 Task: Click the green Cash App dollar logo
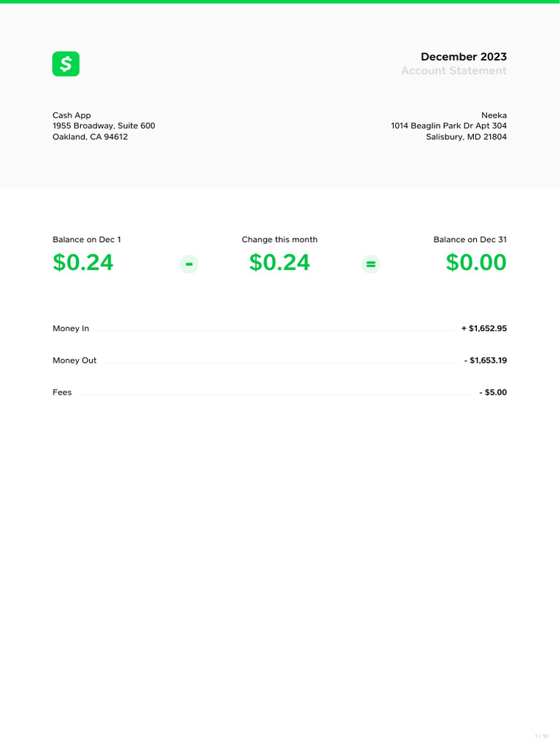(66, 64)
